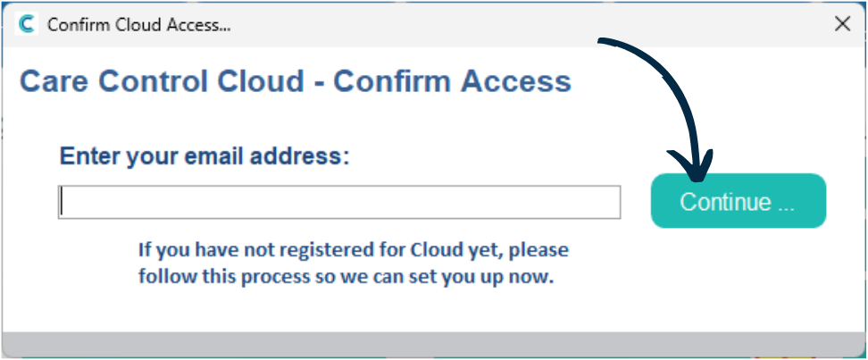The width and height of the screenshot is (868, 360).
Task: Select the 'Confirm Cloud Access...' title text
Action: [139, 24]
